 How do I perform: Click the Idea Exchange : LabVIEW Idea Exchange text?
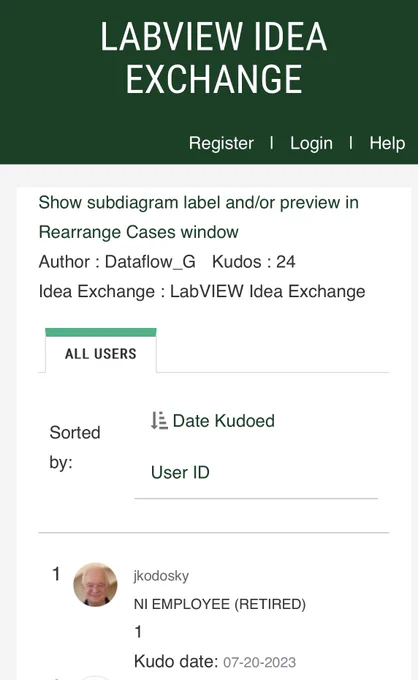[x=202, y=291]
